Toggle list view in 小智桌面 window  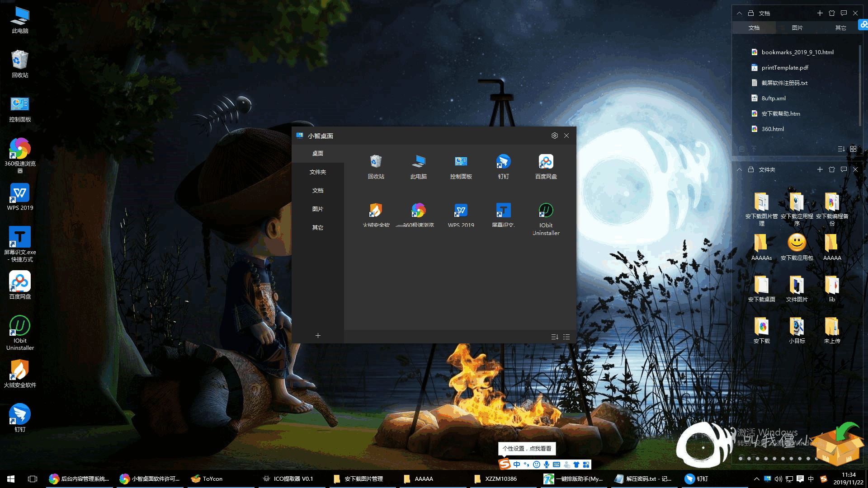coord(566,337)
